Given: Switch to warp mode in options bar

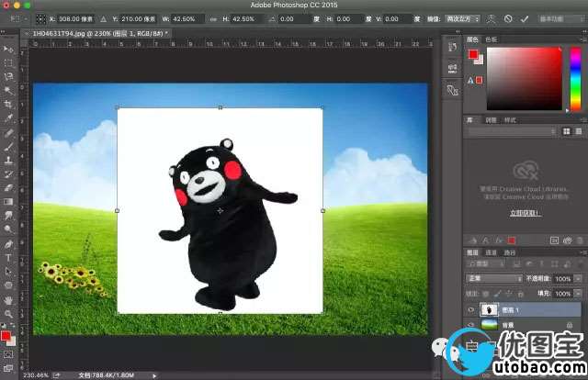Looking at the screenshot, I should point(491,18).
